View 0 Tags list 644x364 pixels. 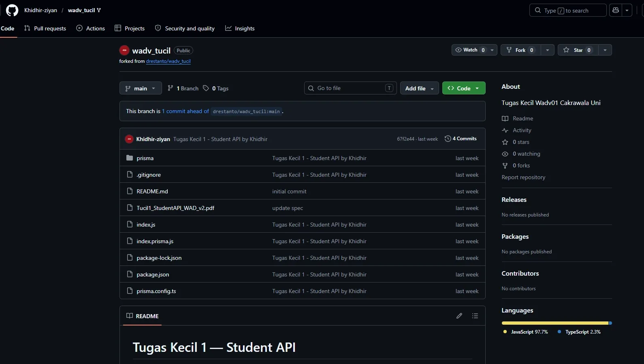216,88
